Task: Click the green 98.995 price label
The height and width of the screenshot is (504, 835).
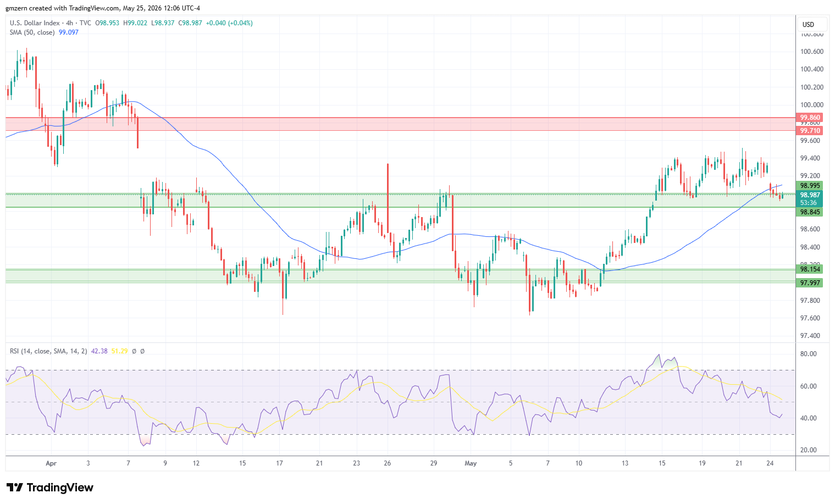Action: coord(810,186)
